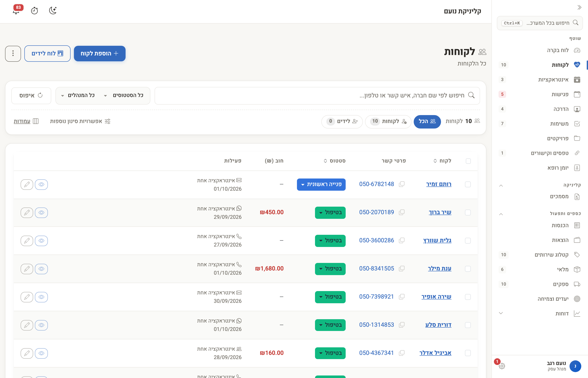This screenshot has height=378, width=588.
Task: Collapse sidebar with double chevron icon
Action: coord(579,7)
